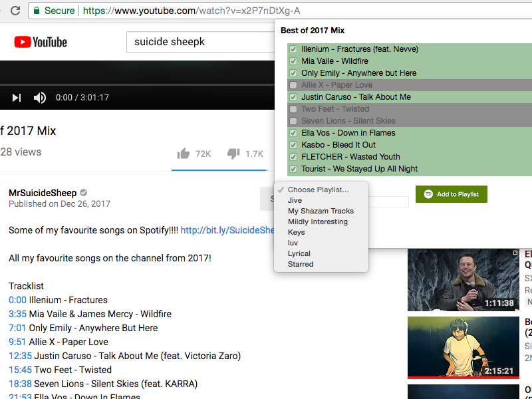Screen dimensions: 532x399
Task: Open the YouTube home logo
Action: click(41, 42)
